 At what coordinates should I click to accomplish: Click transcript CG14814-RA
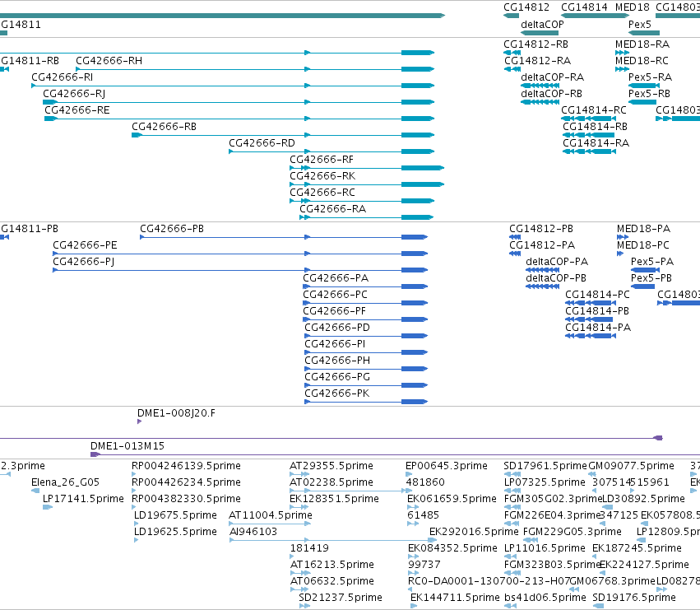click(596, 143)
